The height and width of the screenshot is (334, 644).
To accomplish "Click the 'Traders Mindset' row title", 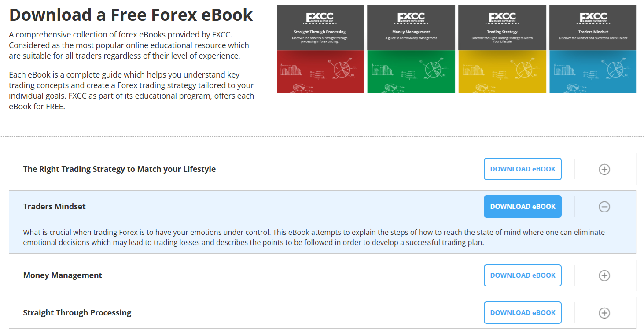I will click(55, 206).
